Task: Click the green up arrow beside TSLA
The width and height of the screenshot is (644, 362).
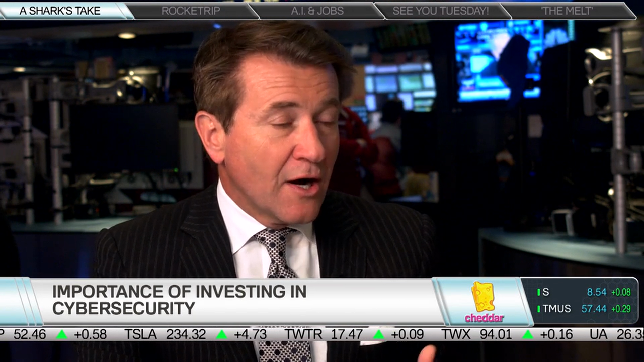Action: click(x=221, y=334)
